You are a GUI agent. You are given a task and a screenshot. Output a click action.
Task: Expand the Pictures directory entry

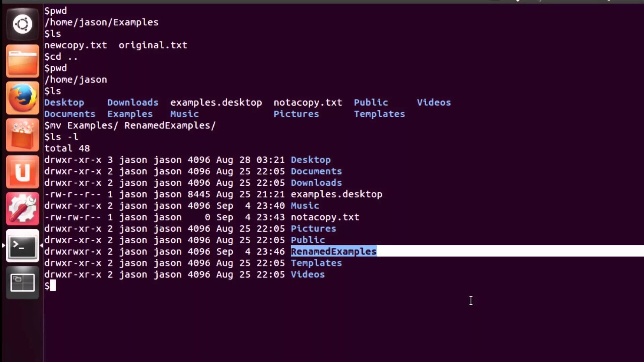tap(314, 229)
